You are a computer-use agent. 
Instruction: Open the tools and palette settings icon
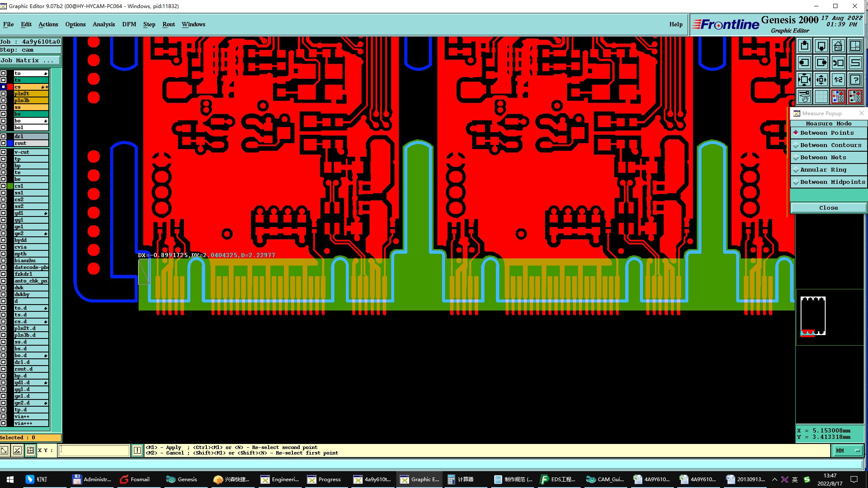804,97
